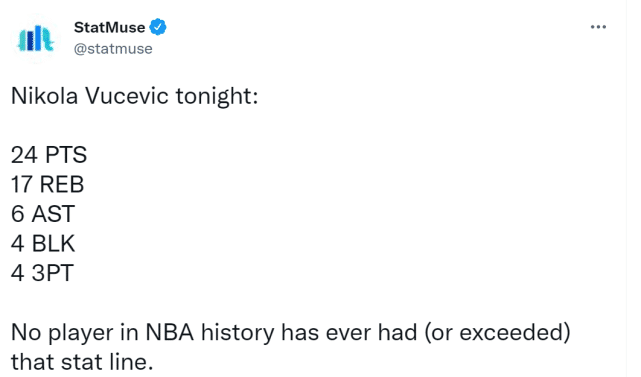Select the 4 3PT stat line

click(42, 273)
